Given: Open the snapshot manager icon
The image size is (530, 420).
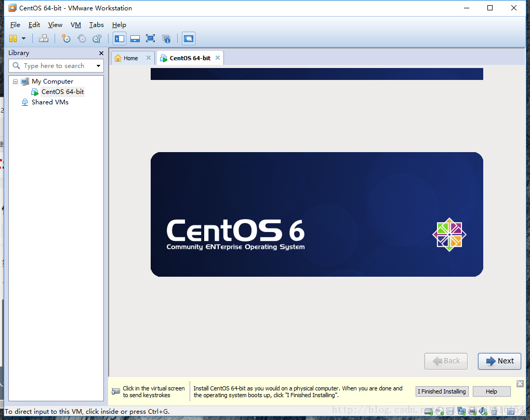Looking at the screenshot, I should pyautogui.click(x=97, y=38).
